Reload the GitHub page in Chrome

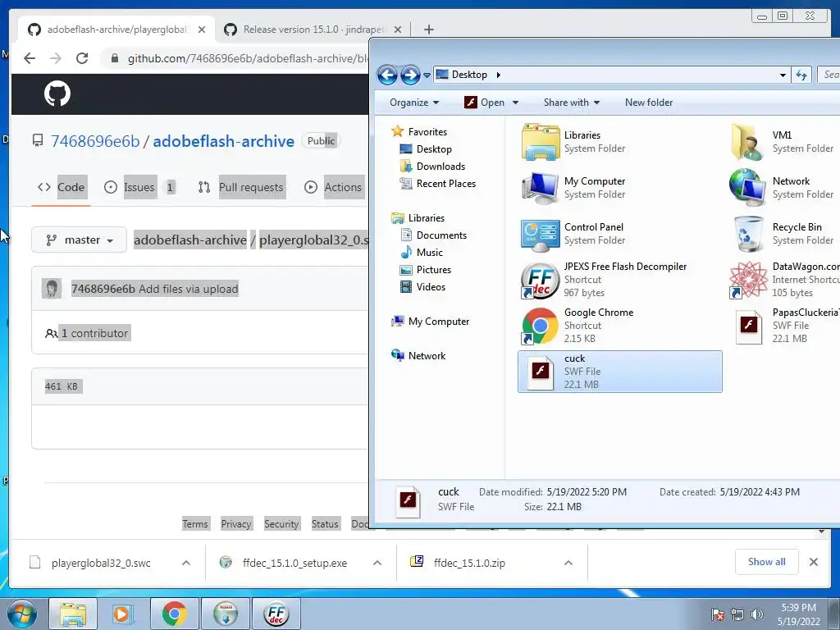coord(82,58)
